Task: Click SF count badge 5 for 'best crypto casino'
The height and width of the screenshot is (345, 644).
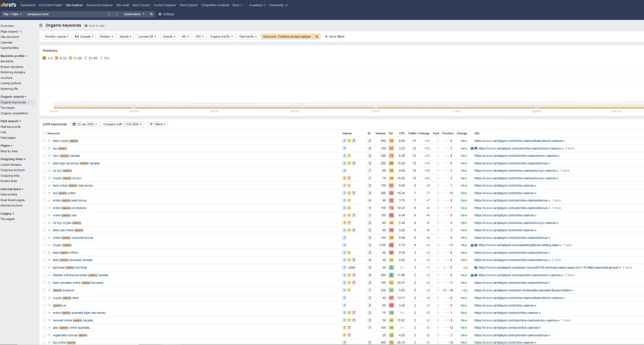Action: point(370,141)
